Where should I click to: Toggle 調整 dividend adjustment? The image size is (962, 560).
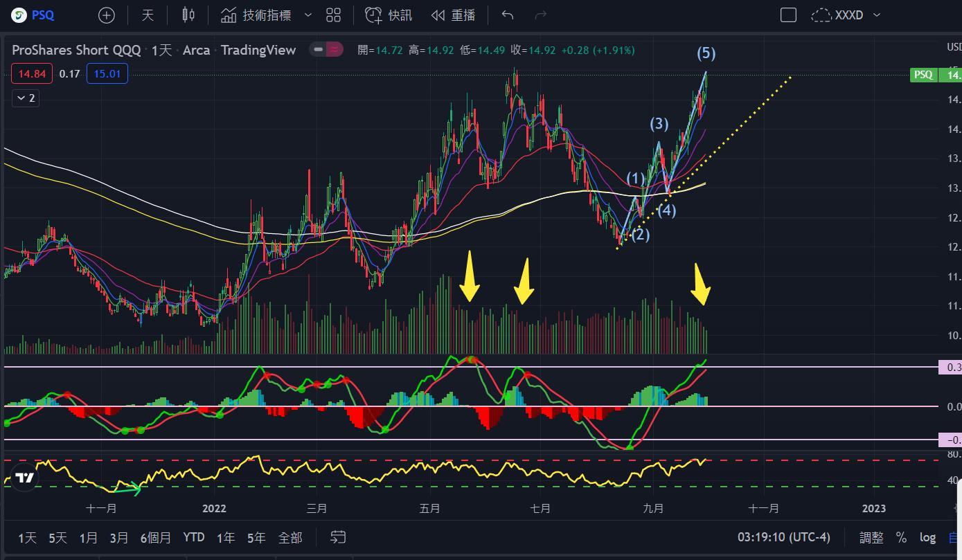[x=871, y=537]
